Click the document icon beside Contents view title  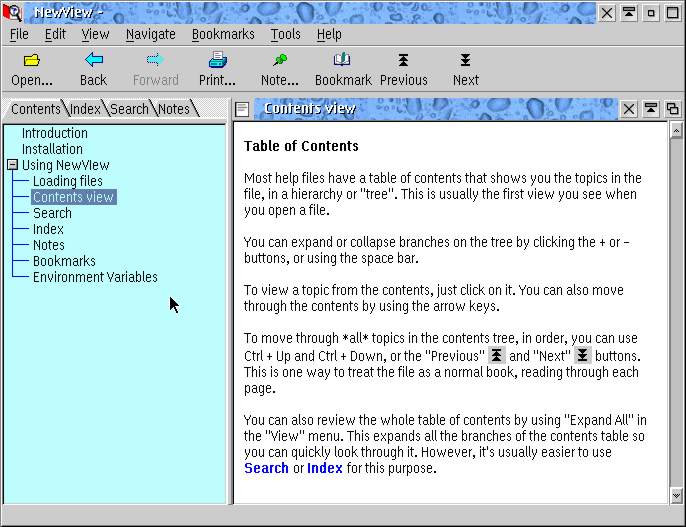[242, 109]
